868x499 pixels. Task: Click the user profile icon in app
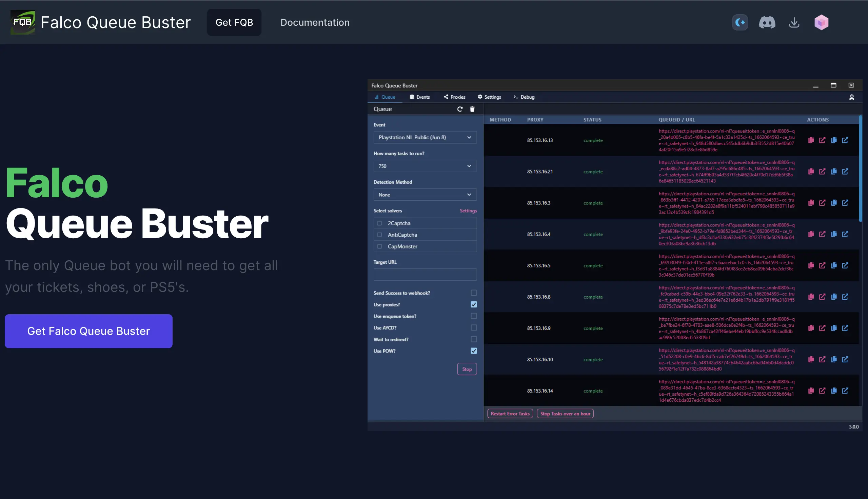851,97
